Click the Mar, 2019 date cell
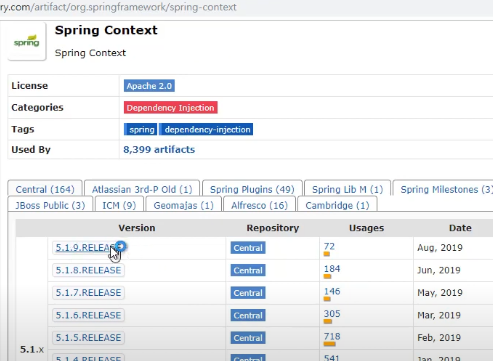Screen dimensions: 493x361 pos(439,315)
